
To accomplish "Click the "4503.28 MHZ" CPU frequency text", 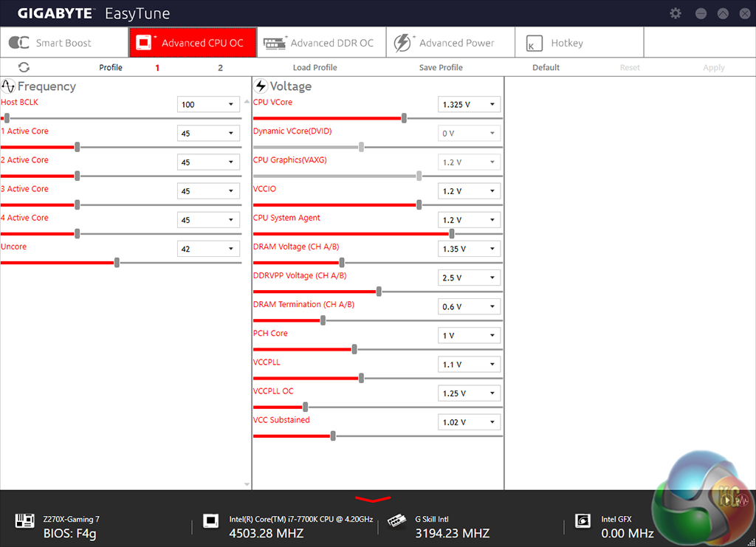I will coord(266,534).
